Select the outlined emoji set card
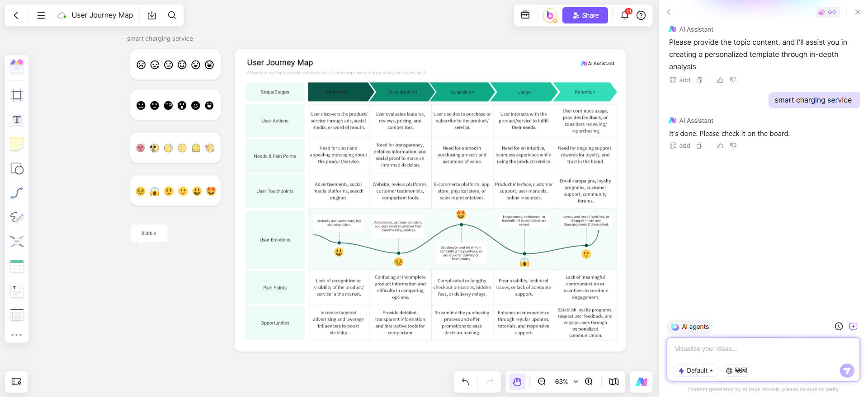The image size is (868, 397). pos(175,65)
